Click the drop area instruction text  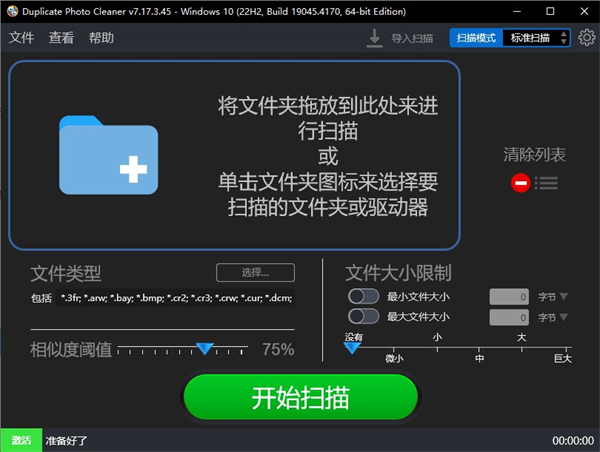click(x=328, y=156)
